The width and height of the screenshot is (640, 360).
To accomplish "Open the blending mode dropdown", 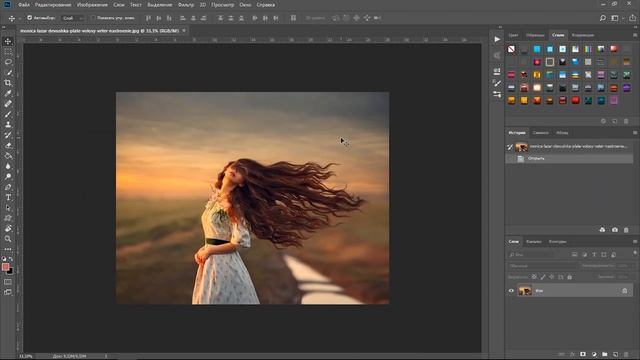I will [x=542, y=266].
